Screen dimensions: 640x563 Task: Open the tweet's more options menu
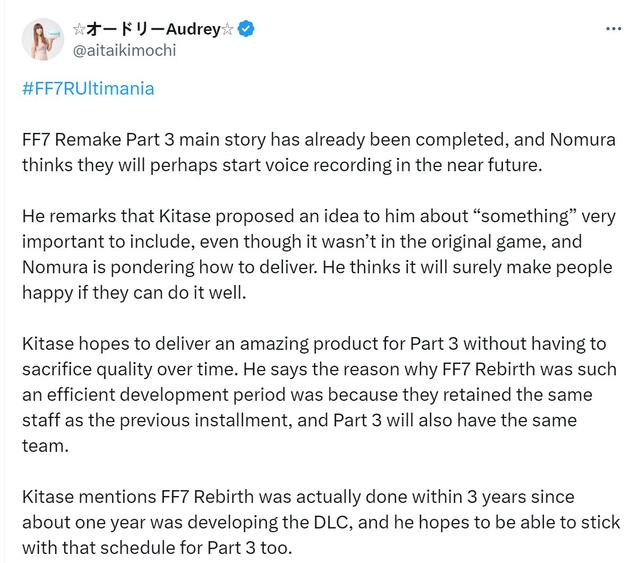point(614,29)
